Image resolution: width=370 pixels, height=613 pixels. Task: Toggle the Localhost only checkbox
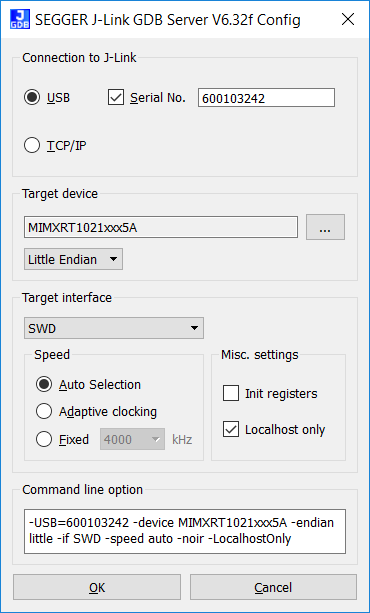pyautogui.click(x=231, y=430)
